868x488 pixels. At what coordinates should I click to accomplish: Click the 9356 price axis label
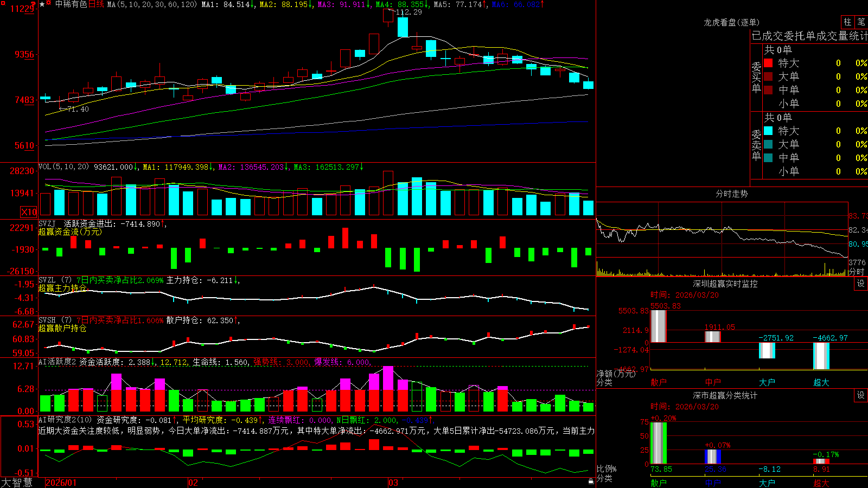(24, 54)
